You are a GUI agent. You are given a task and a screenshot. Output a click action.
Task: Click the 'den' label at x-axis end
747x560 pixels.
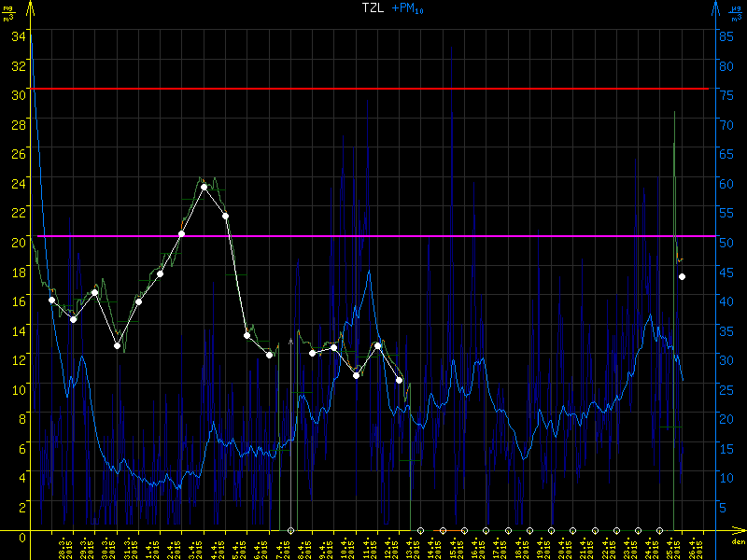click(737, 542)
